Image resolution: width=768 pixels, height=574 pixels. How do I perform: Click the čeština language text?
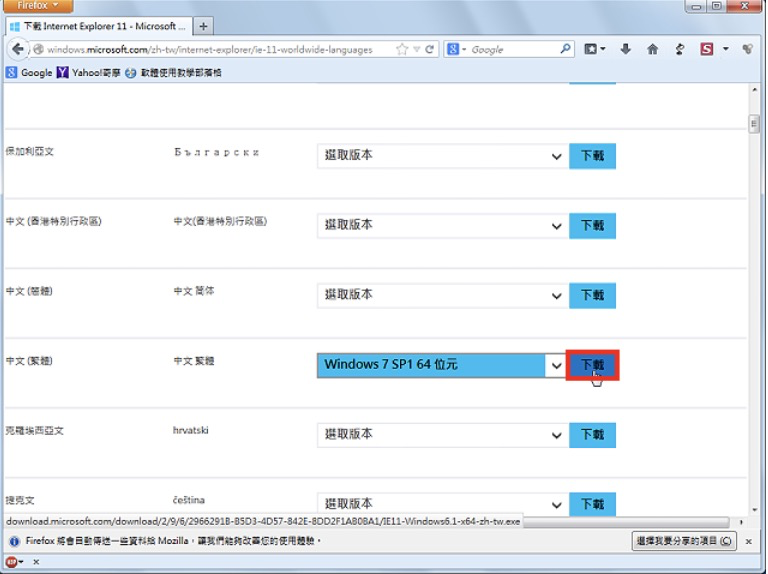click(x=189, y=500)
